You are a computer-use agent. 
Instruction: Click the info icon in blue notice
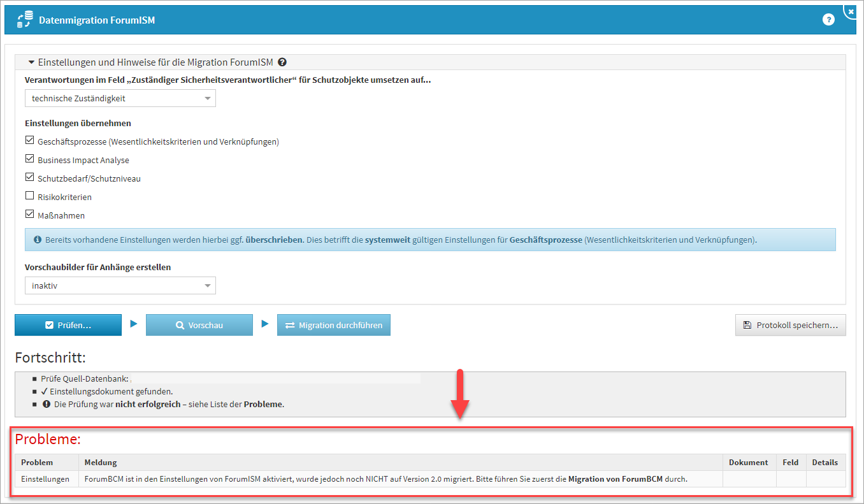[x=38, y=240]
